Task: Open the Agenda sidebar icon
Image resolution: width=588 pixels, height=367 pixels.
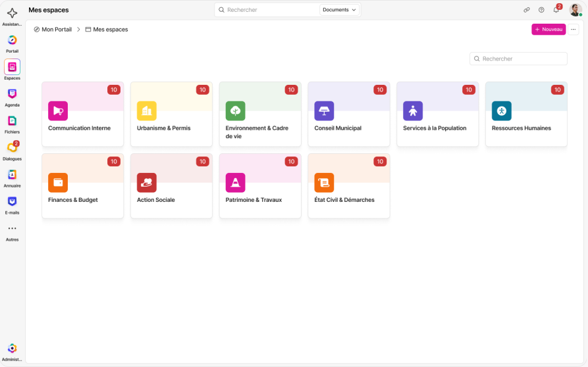Action: point(12,94)
